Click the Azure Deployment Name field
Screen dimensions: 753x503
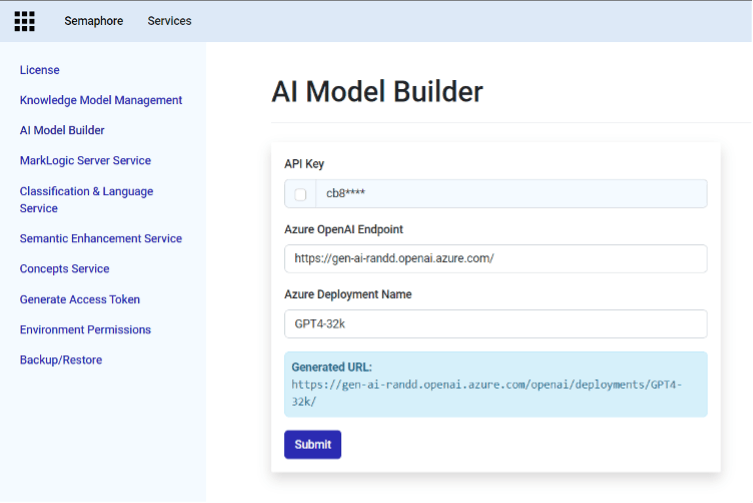(x=495, y=324)
